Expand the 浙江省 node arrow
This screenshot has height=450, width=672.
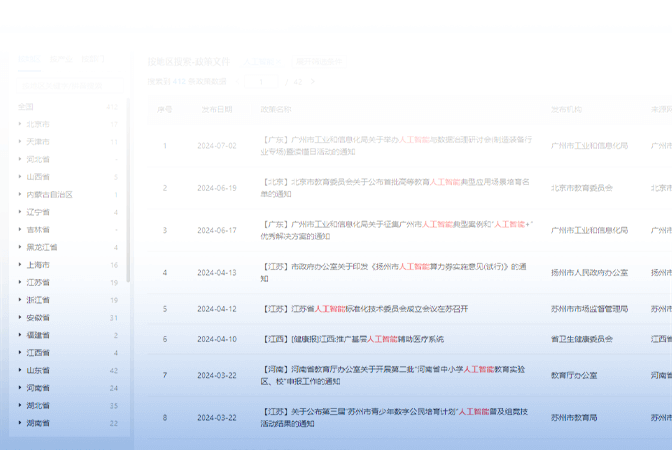[19, 300]
